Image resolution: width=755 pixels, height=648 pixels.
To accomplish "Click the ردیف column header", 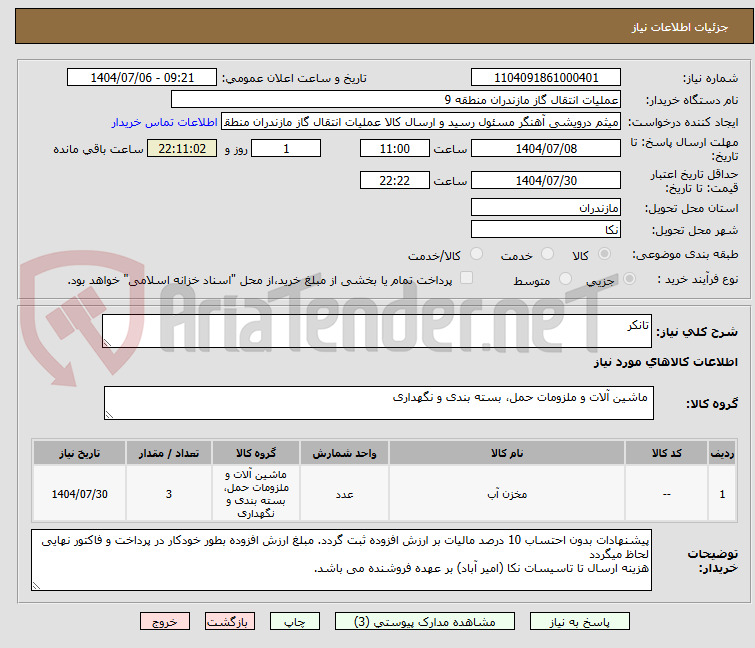I will [722, 453].
